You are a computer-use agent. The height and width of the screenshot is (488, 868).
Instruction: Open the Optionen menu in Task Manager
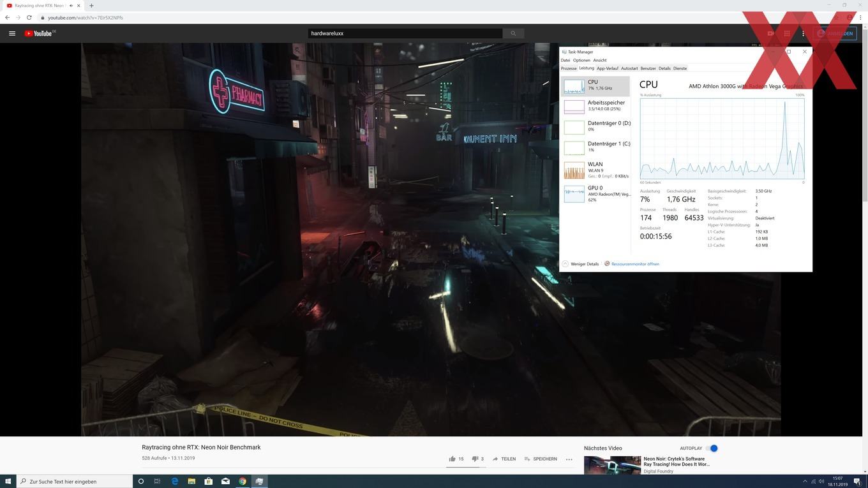point(581,60)
